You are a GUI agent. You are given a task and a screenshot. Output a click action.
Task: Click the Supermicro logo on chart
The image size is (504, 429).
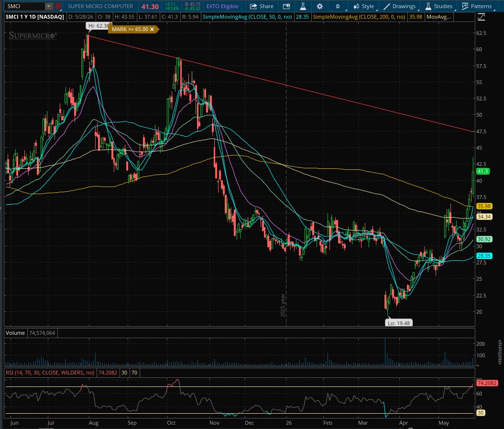[33, 35]
